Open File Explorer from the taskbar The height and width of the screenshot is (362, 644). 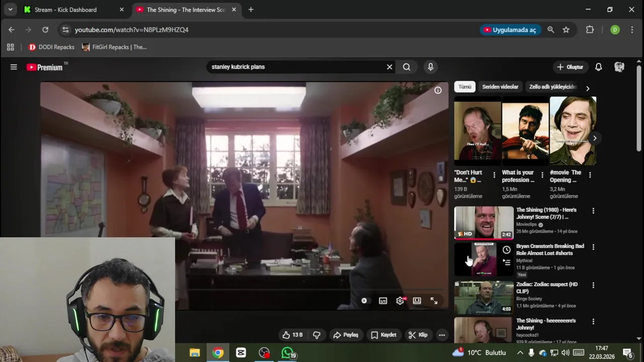[x=195, y=353]
